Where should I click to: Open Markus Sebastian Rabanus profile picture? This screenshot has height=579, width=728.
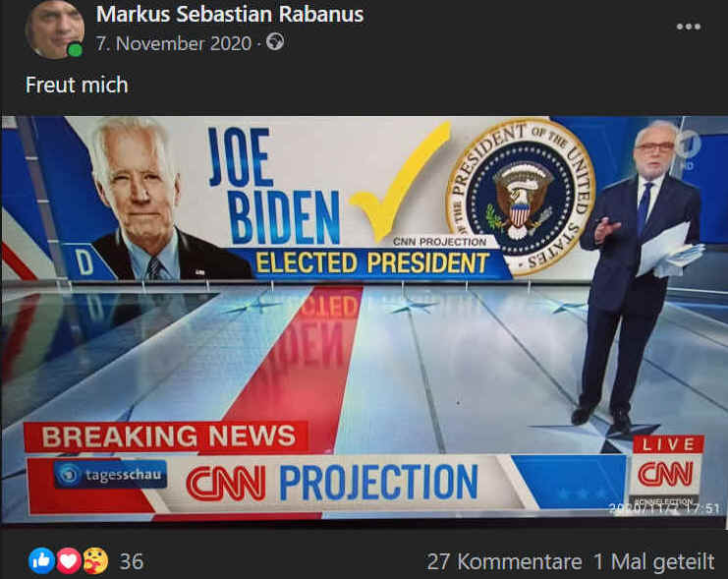point(55,29)
